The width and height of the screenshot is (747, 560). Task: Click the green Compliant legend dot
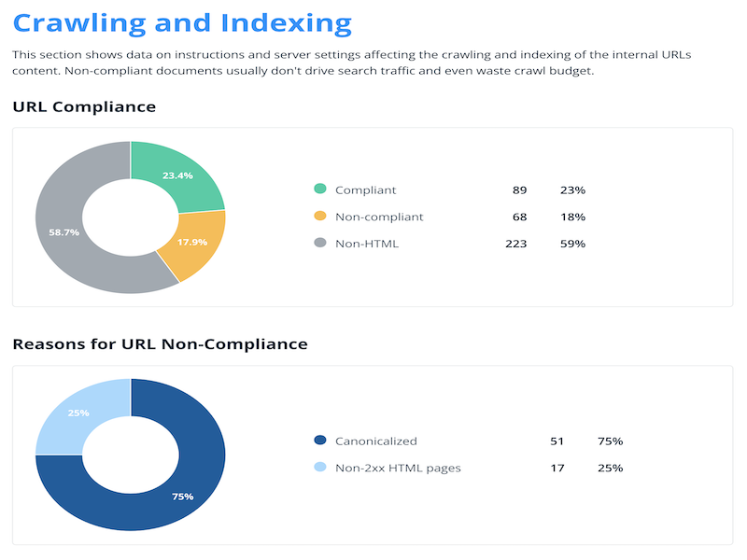pyautogui.click(x=320, y=189)
